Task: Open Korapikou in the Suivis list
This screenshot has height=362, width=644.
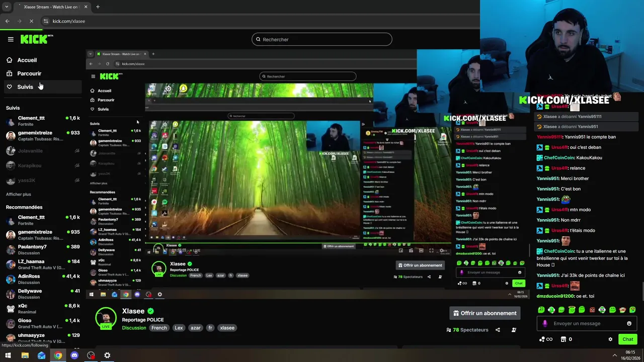Action: [43, 165]
